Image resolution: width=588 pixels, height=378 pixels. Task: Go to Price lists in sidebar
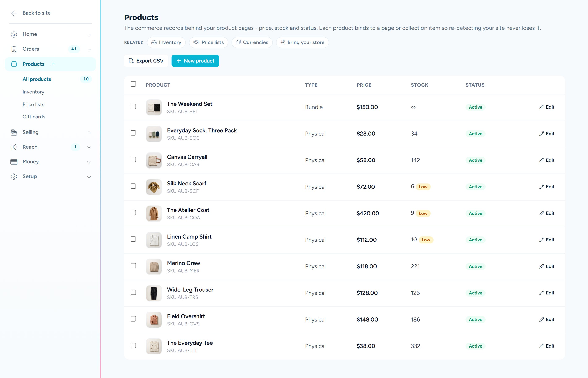pyautogui.click(x=33, y=104)
